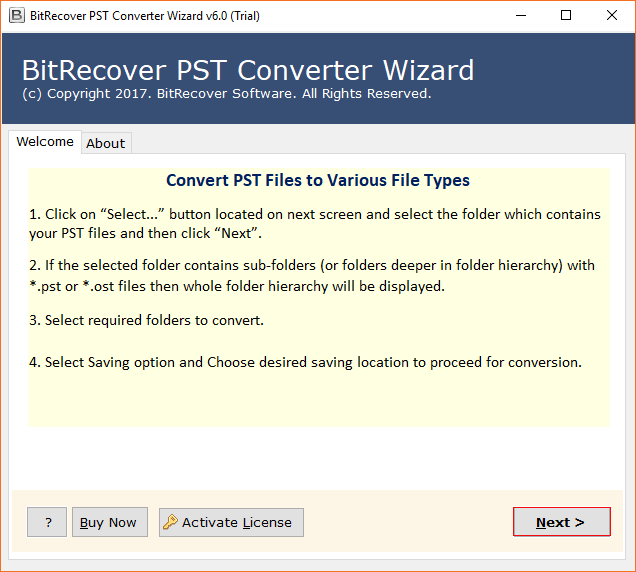Click the BitRecover PST Converter Wizard banner heading

click(x=248, y=71)
